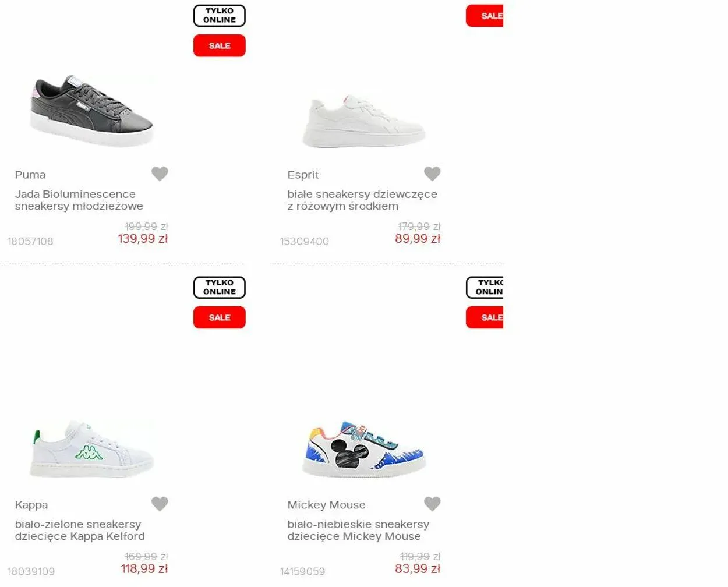This screenshot has height=587, width=728.
Task: Open białe sneakersy dziewczęce product title
Action: click(362, 200)
